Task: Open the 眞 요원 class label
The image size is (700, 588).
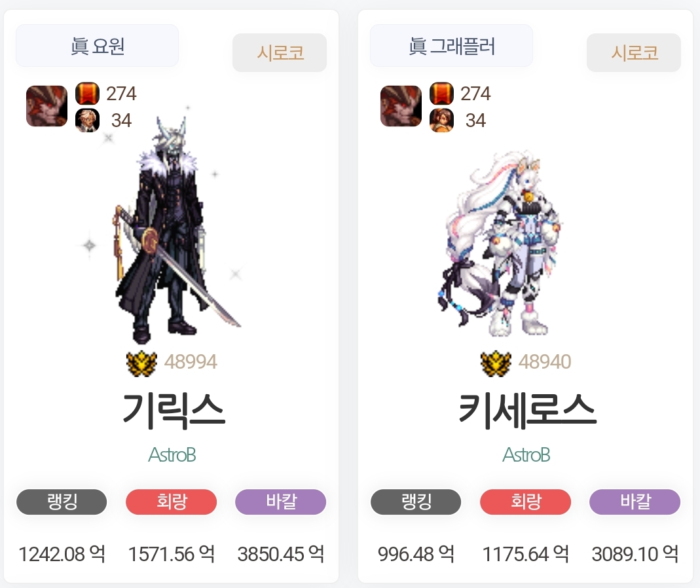Action: tap(98, 46)
